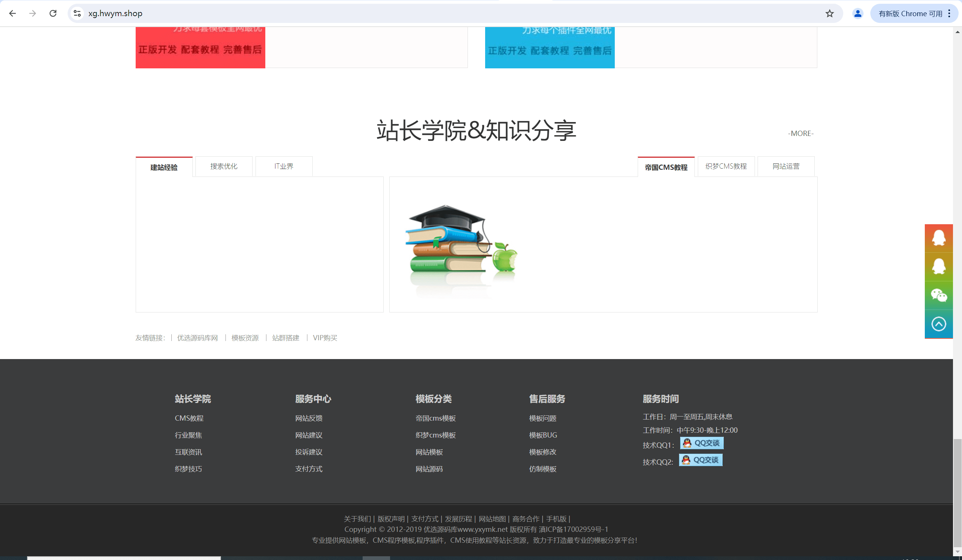Open the 模板资源 friend link
The width and height of the screenshot is (962, 560).
pos(245,338)
